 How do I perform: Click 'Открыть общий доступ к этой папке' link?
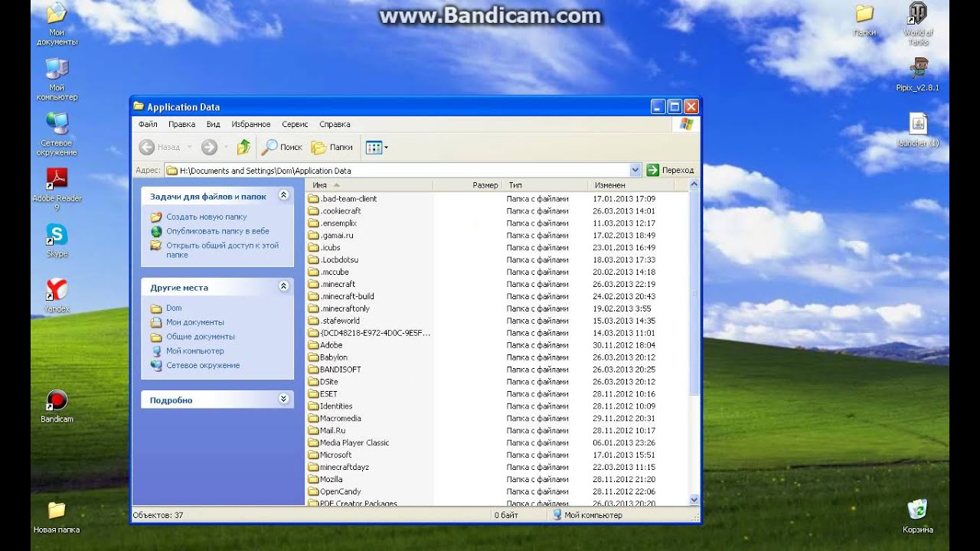click(x=222, y=250)
